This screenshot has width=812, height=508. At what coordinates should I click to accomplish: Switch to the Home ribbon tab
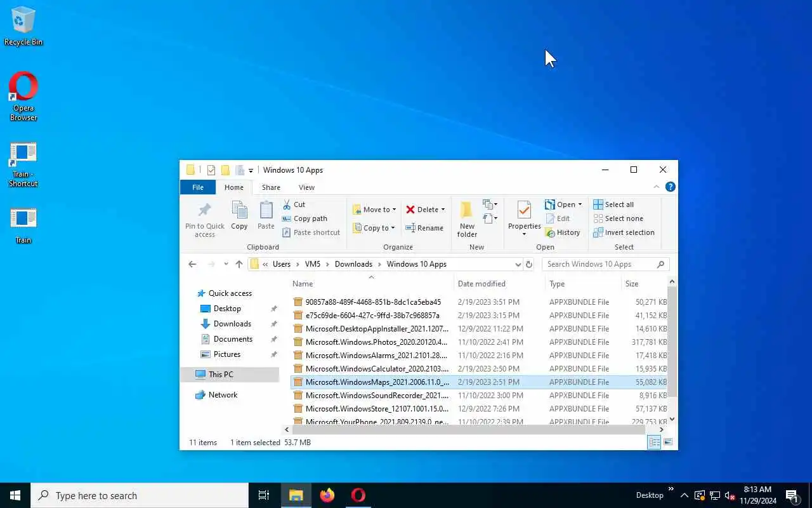click(234, 187)
